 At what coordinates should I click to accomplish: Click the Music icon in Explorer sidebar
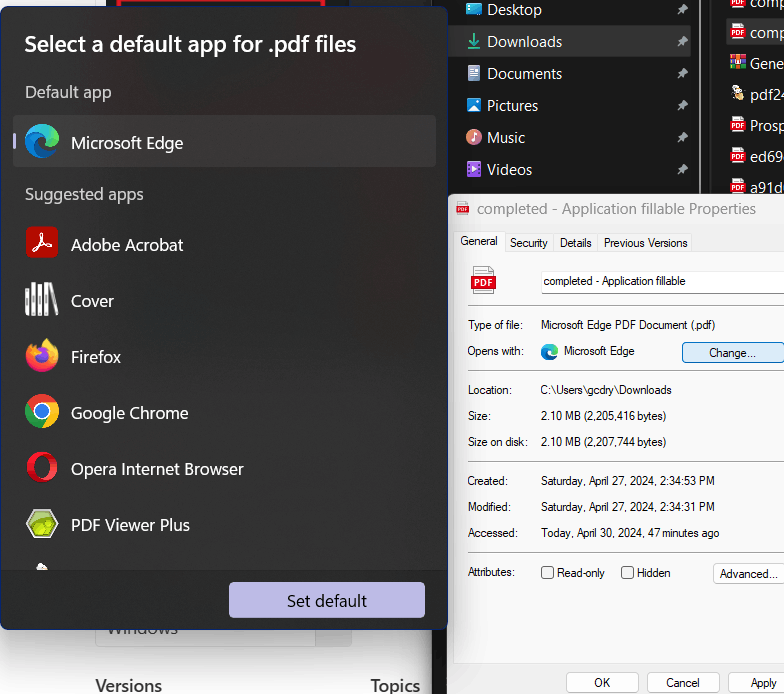tap(474, 137)
